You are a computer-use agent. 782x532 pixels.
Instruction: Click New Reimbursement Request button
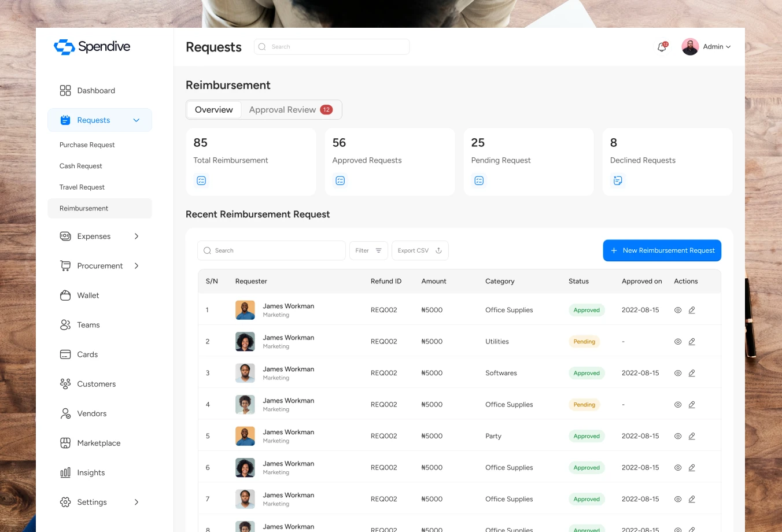662,250
